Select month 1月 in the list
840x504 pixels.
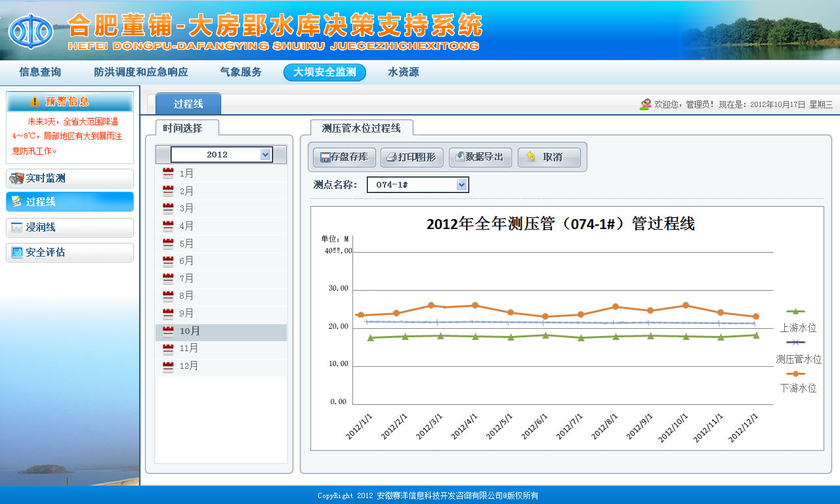pyautogui.click(x=221, y=173)
